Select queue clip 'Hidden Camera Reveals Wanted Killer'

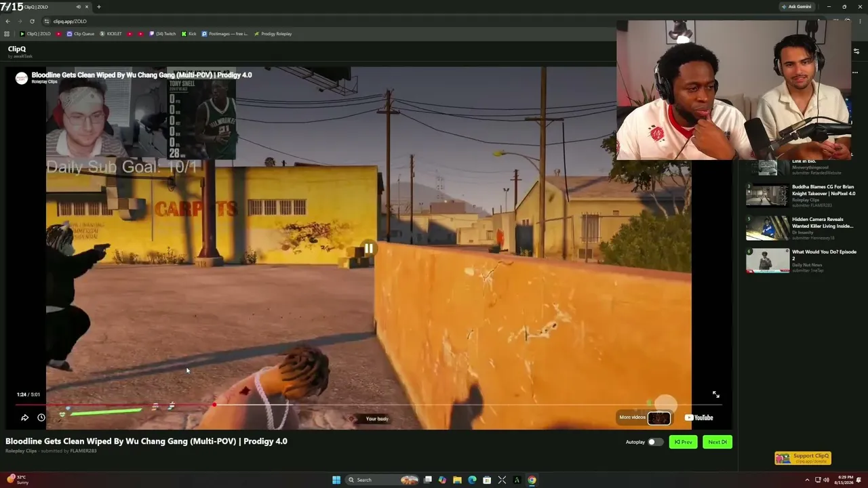coord(823,222)
